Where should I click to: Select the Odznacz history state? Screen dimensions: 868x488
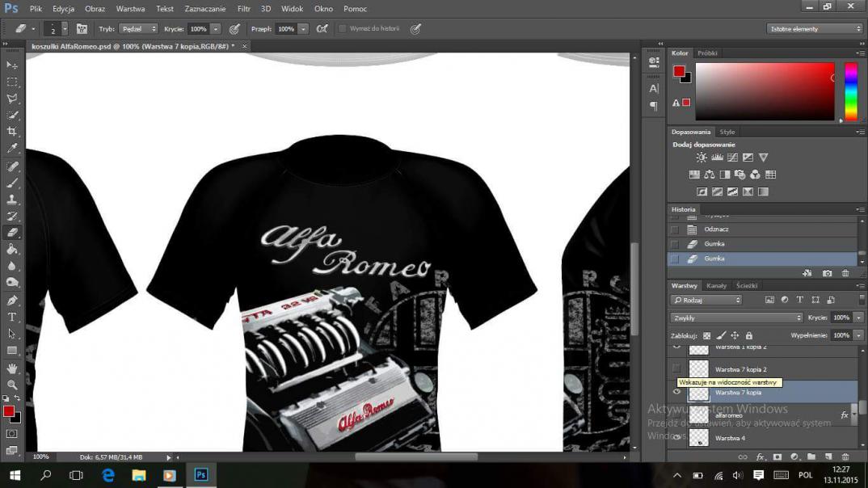tap(762, 229)
